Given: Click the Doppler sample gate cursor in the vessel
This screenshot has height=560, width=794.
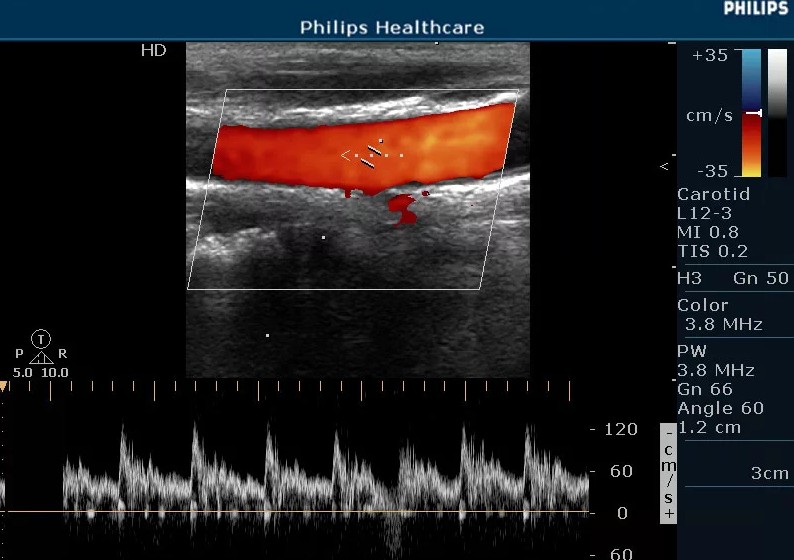Looking at the screenshot, I should [372, 155].
